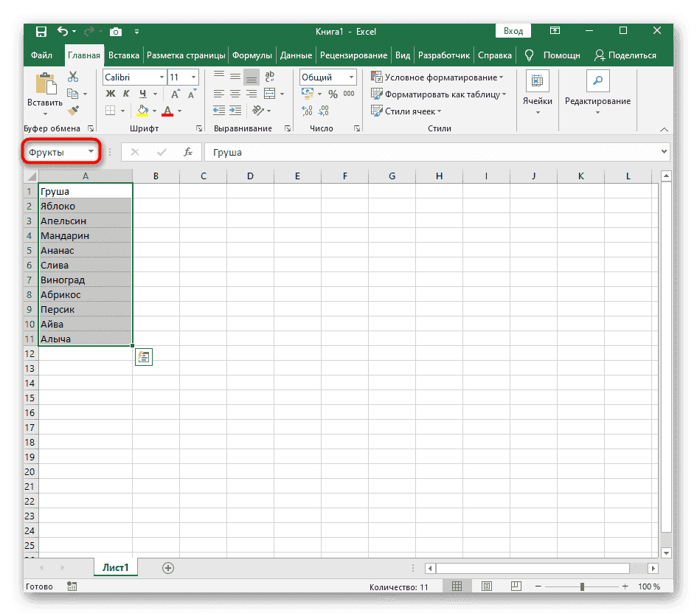Click the Insert Function fx icon
Viewport: 697px width, 616px height.
(188, 152)
